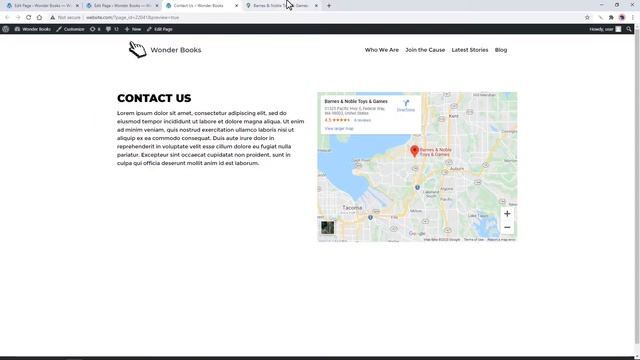Click the admin bar search magnifier icon
Viewport: 640px width, 360px height.
[629, 29]
